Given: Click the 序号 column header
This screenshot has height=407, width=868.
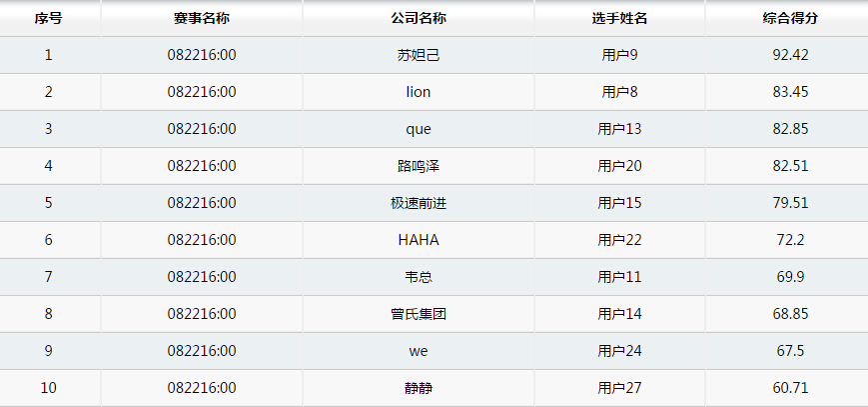Looking at the screenshot, I should click(49, 18).
